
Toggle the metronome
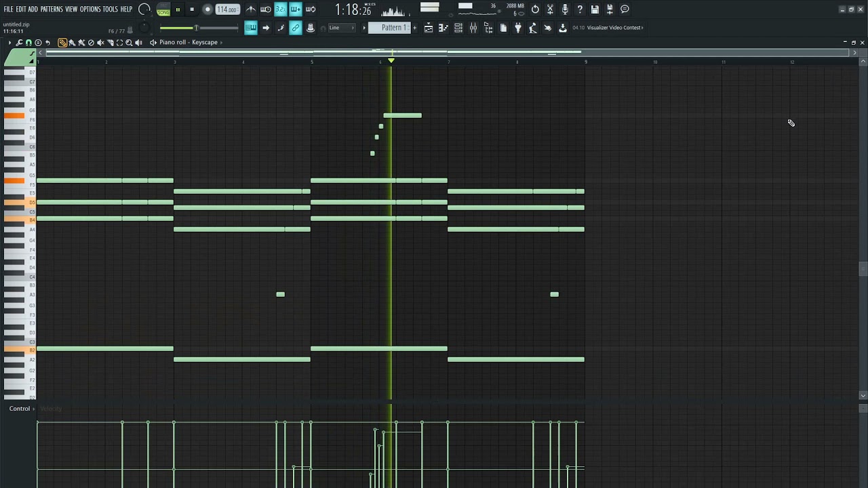(251, 9)
